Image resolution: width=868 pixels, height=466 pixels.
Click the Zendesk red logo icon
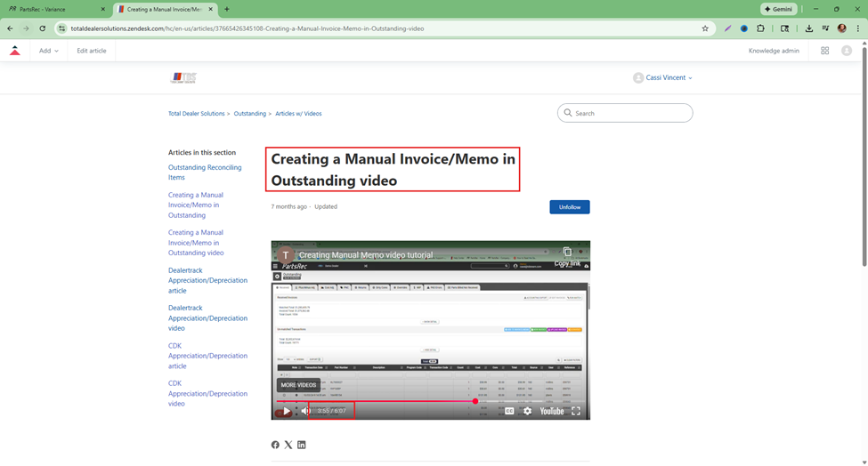point(15,51)
